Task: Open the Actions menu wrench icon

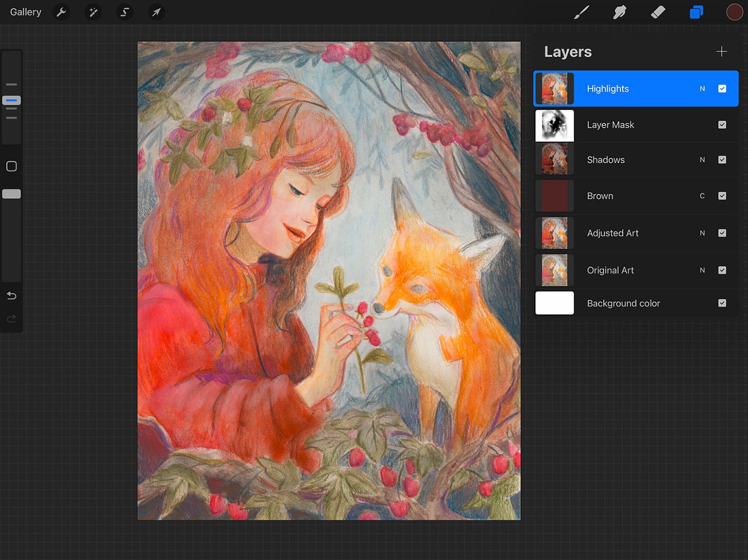Action: pos(61,12)
